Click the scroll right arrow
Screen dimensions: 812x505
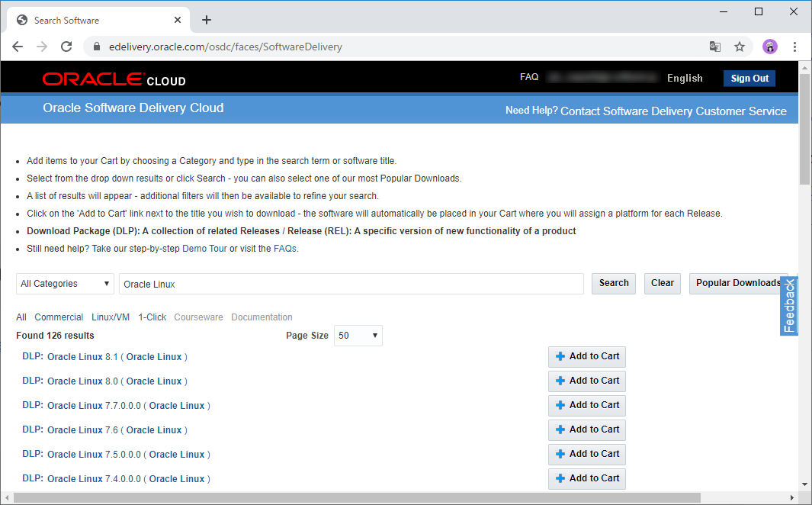(792, 497)
